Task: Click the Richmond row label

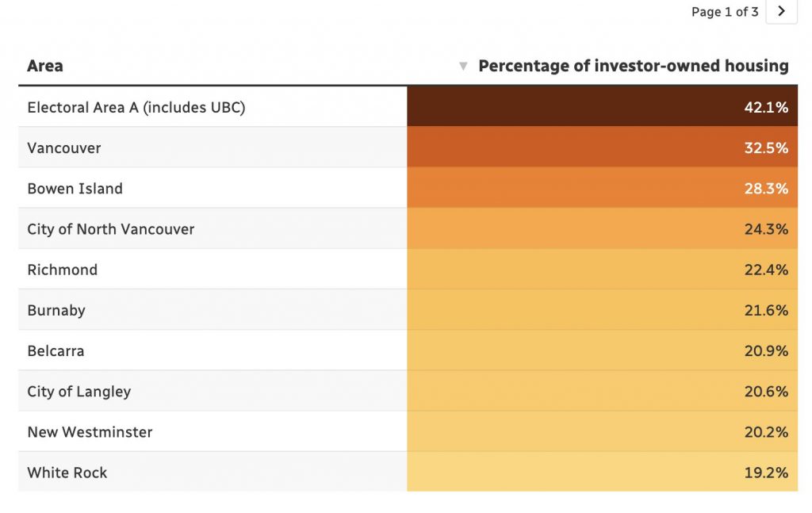Action: coord(63,270)
